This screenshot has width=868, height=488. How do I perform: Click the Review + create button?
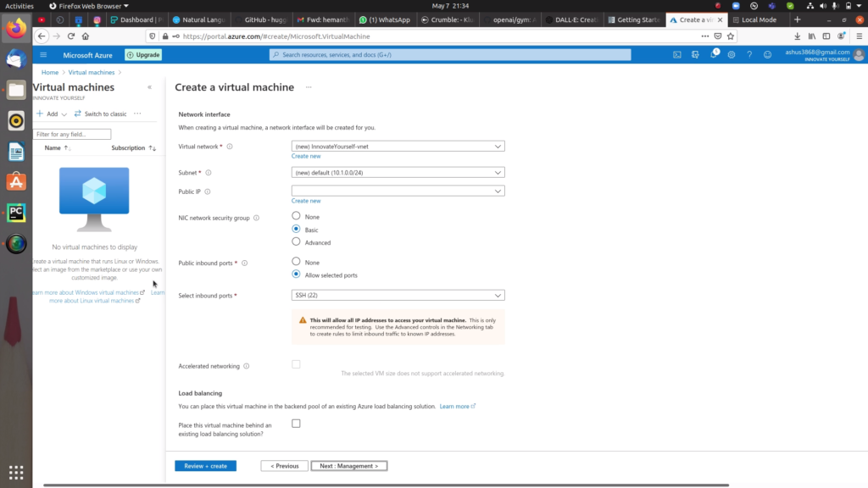pos(204,465)
